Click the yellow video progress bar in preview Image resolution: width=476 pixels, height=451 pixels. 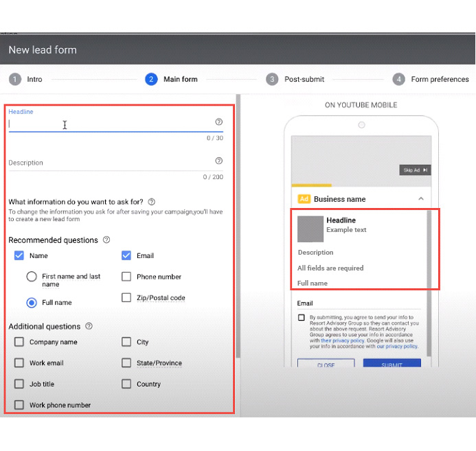pos(311,185)
